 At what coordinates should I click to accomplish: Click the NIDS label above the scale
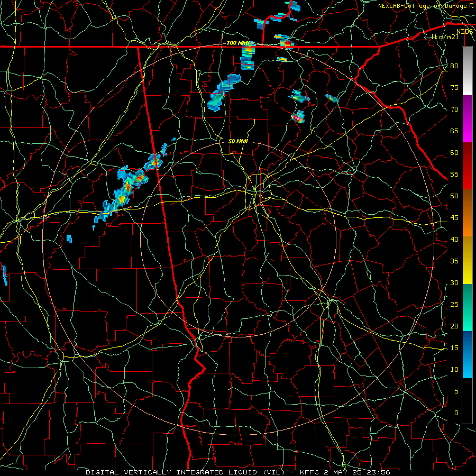[x=465, y=32]
